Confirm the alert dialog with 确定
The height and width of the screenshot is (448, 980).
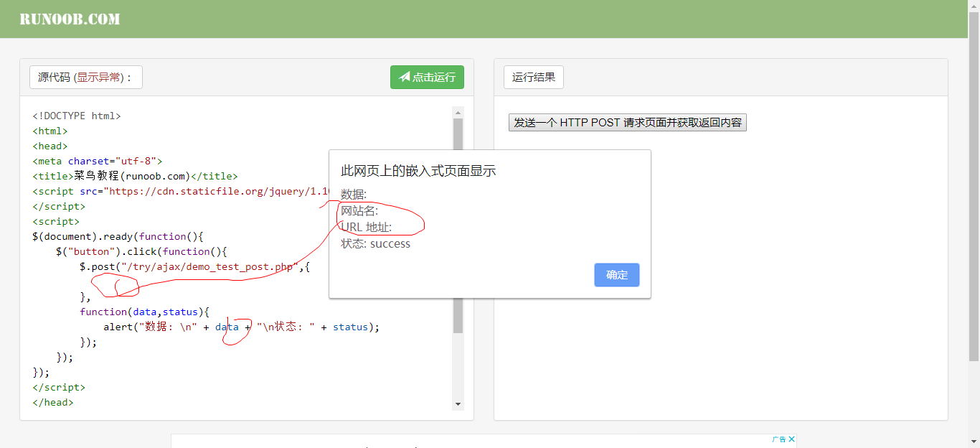(617, 275)
